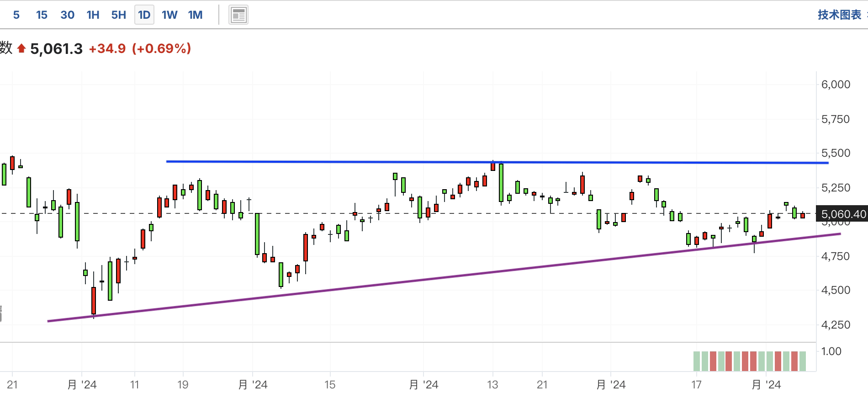Select the purple ascending trendline
868x393 pixels.
444,277
